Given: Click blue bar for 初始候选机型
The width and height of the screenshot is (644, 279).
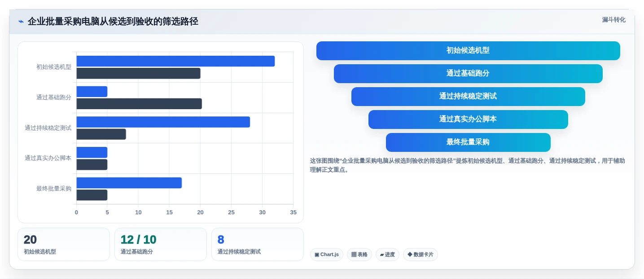Looking at the screenshot, I should [x=175, y=61].
